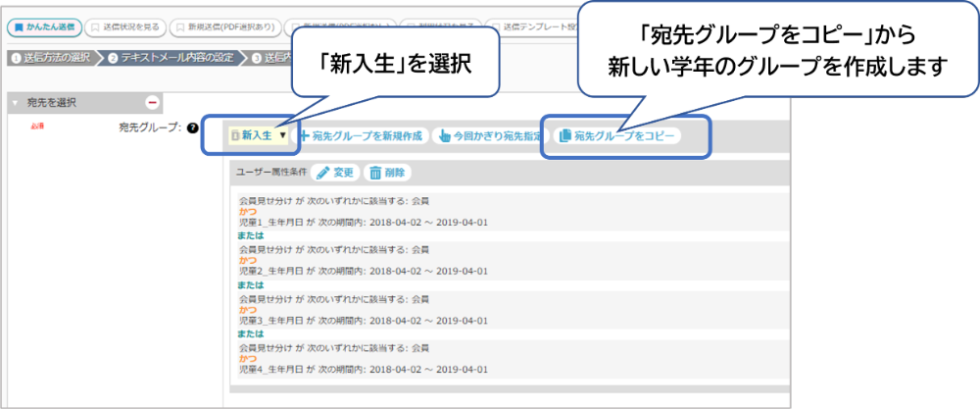
Task: Open the 新入生 recipient group dropdown
Action: [258, 135]
